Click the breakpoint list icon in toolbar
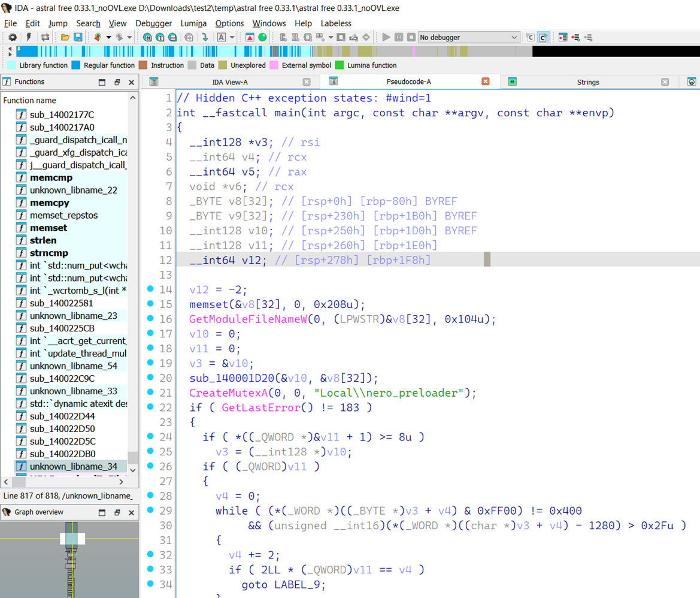 563,37
